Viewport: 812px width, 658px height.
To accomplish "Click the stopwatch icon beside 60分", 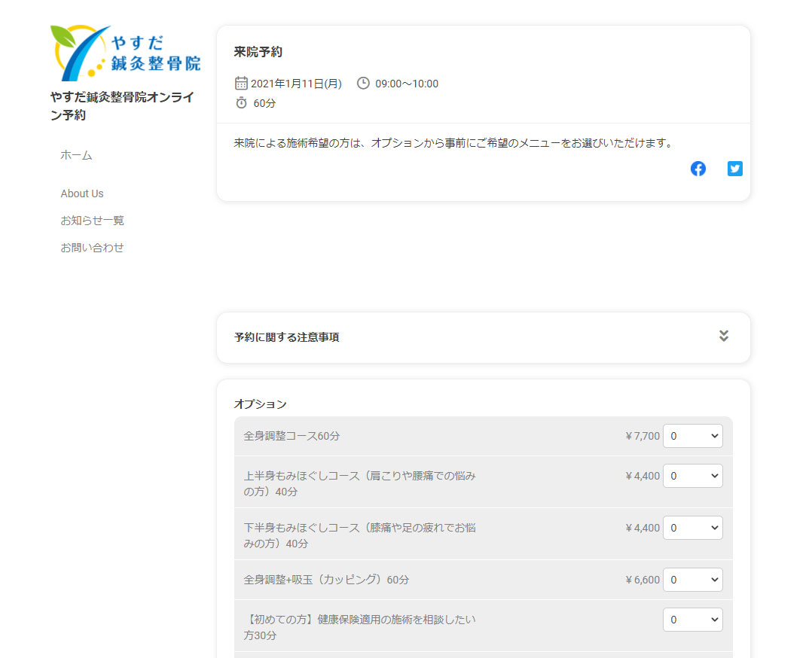I will point(241,102).
